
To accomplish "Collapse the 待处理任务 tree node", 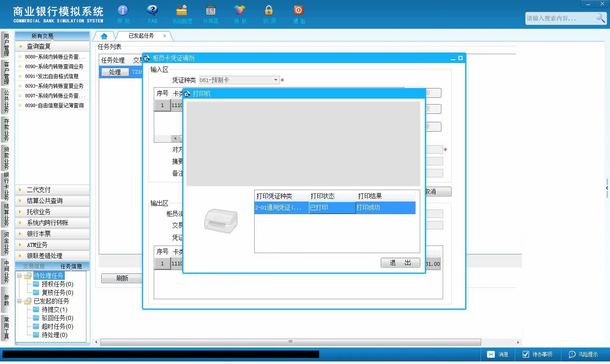I will click(x=19, y=276).
